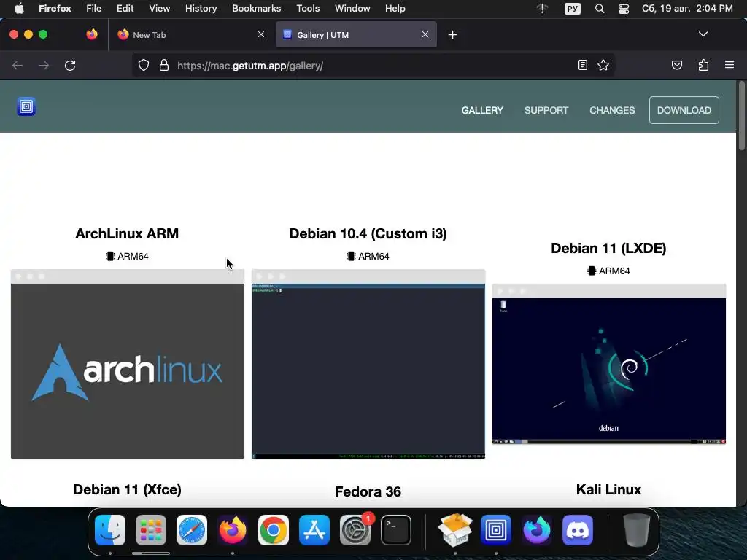Open a new tab with plus button
747x560 pixels.
pyautogui.click(x=452, y=35)
